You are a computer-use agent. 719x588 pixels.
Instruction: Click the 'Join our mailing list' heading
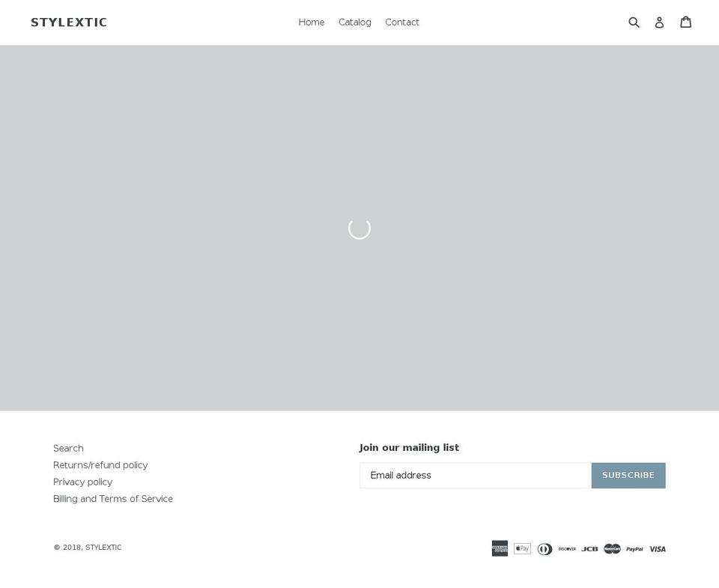click(x=409, y=447)
